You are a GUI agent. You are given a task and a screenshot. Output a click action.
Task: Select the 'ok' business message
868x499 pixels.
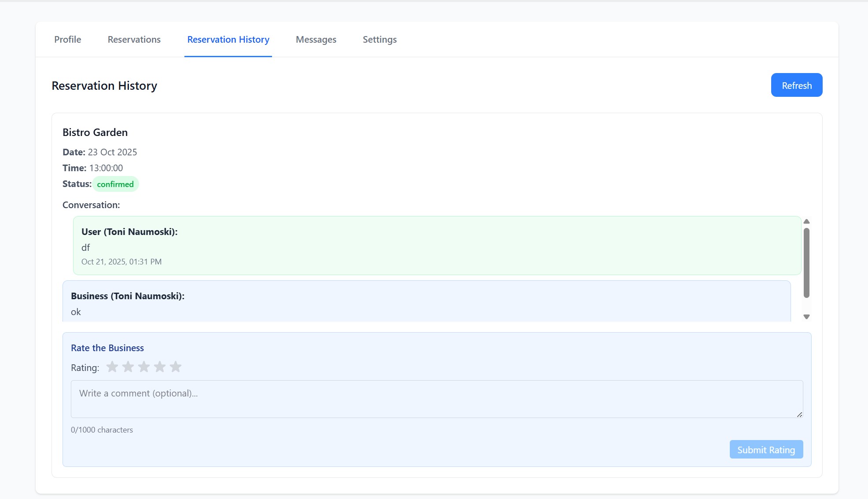[x=76, y=312]
